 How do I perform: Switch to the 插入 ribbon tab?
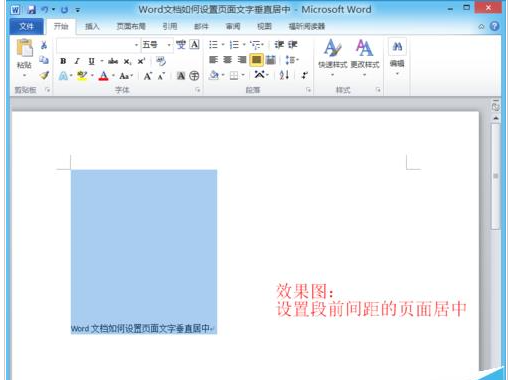tap(92, 26)
